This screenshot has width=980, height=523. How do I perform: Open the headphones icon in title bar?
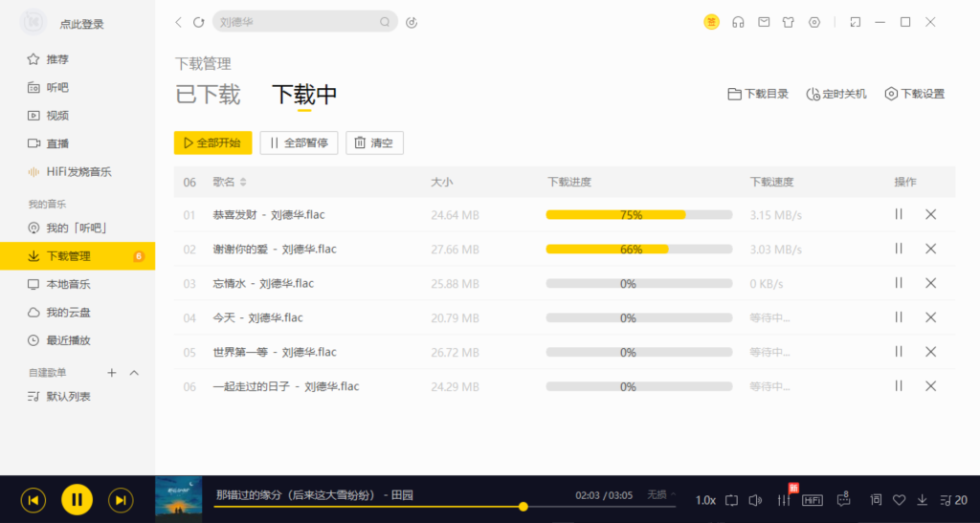[738, 22]
